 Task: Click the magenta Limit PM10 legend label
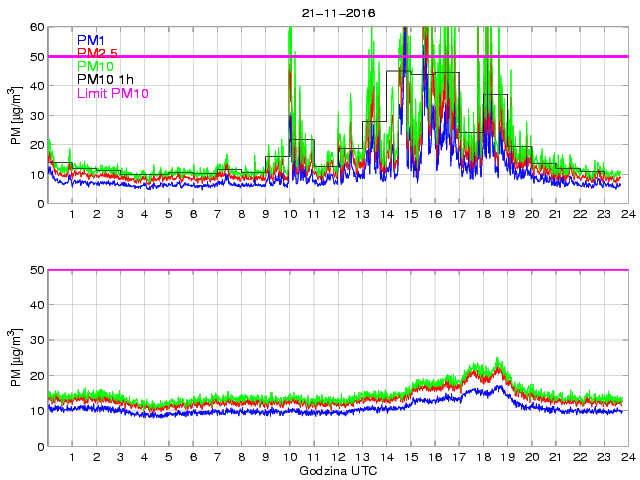pos(112,94)
